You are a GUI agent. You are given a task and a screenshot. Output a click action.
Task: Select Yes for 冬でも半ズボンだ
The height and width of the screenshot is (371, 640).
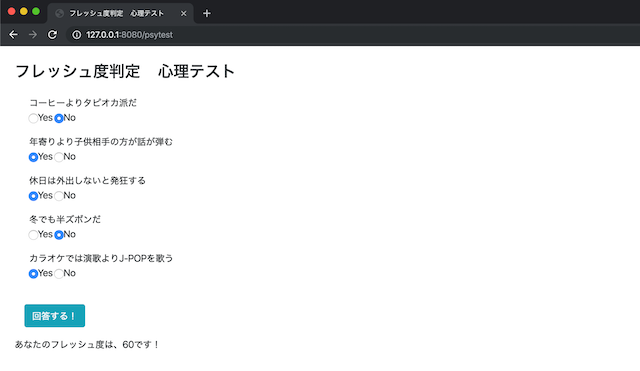click(x=33, y=235)
